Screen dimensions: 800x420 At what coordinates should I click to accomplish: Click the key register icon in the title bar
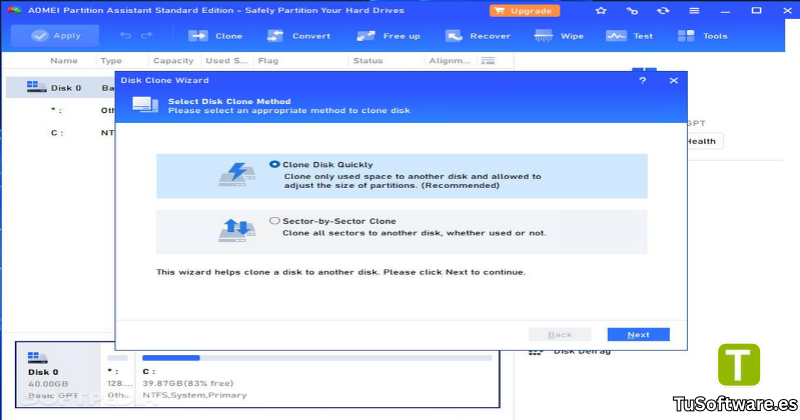[x=632, y=10]
